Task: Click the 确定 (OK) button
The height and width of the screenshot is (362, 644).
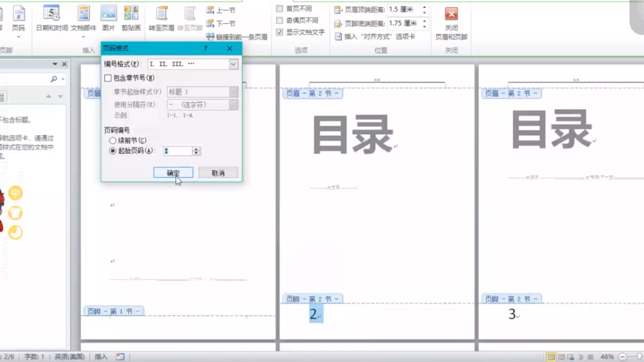Action: [x=173, y=173]
